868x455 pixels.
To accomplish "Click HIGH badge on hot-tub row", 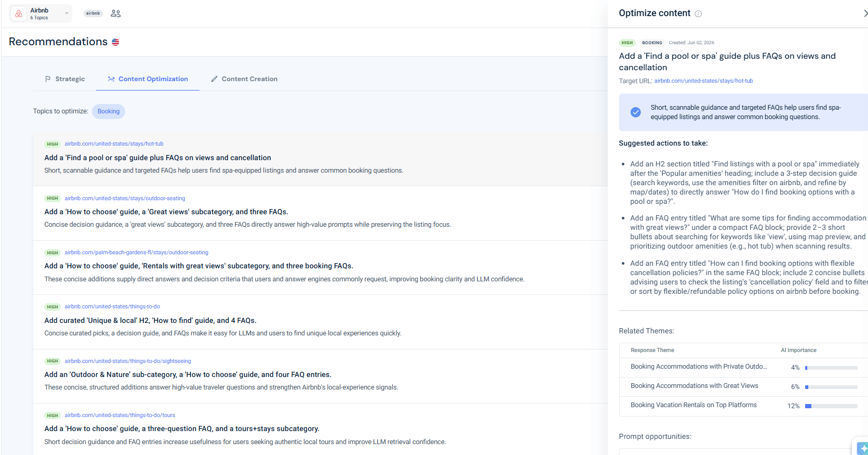I will 52,144.
